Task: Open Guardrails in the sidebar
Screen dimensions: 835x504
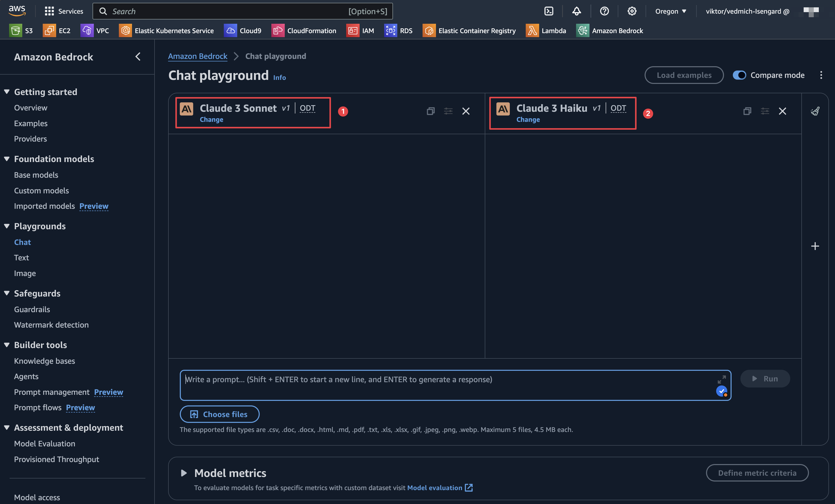Action: (32, 309)
